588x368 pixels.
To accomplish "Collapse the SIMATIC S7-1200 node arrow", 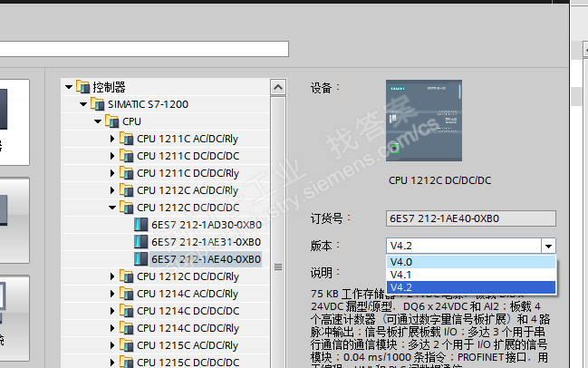I will [83, 104].
